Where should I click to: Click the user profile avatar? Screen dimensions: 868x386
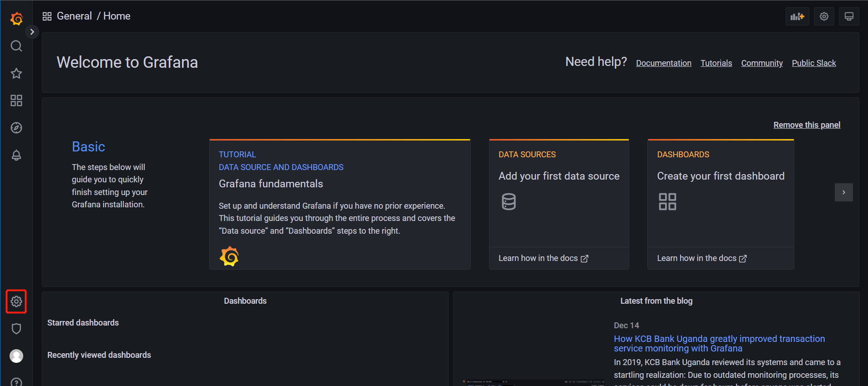(16, 356)
